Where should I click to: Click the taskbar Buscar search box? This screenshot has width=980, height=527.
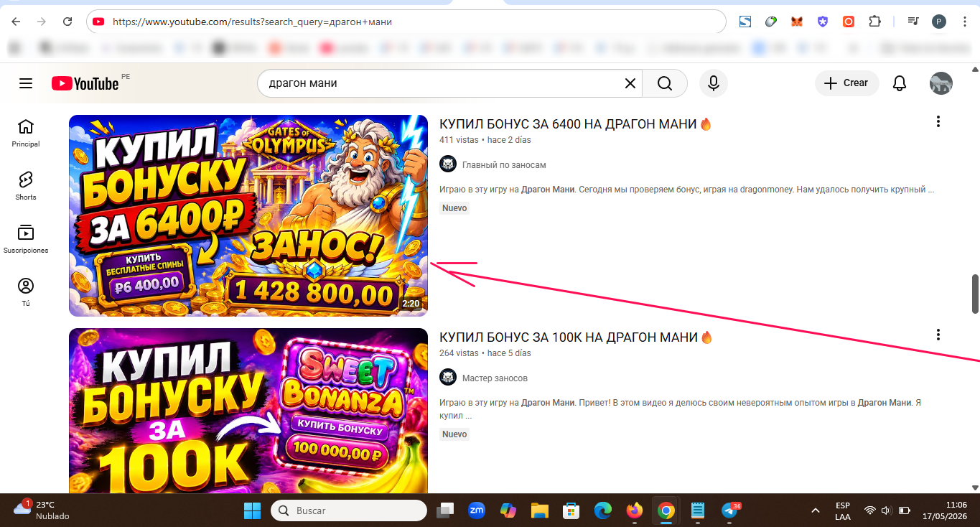click(x=349, y=510)
